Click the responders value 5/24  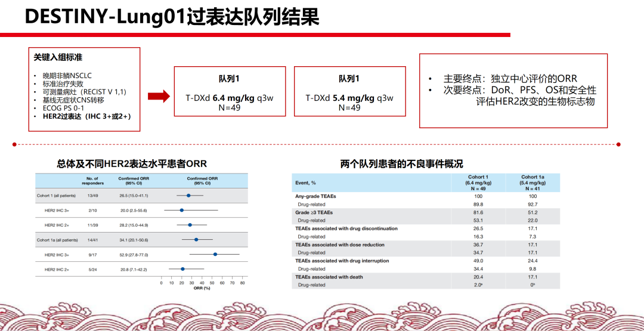click(93, 270)
